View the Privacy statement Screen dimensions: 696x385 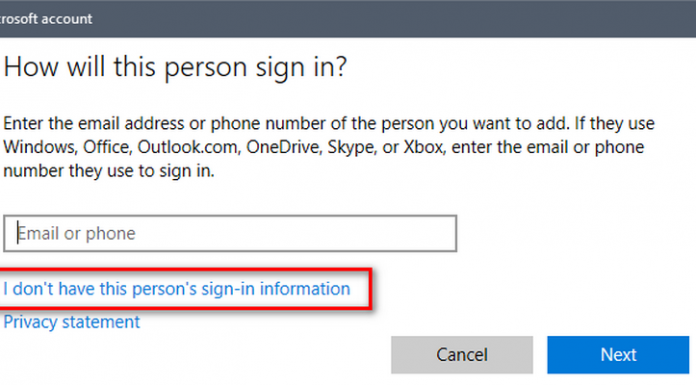[71, 321]
